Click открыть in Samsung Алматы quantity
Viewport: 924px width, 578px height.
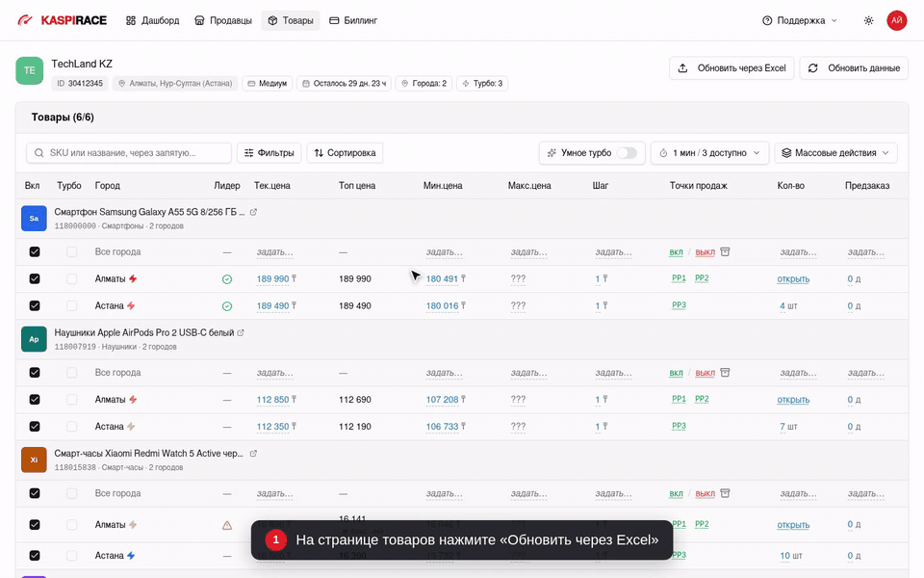pyautogui.click(x=793, y=279)
